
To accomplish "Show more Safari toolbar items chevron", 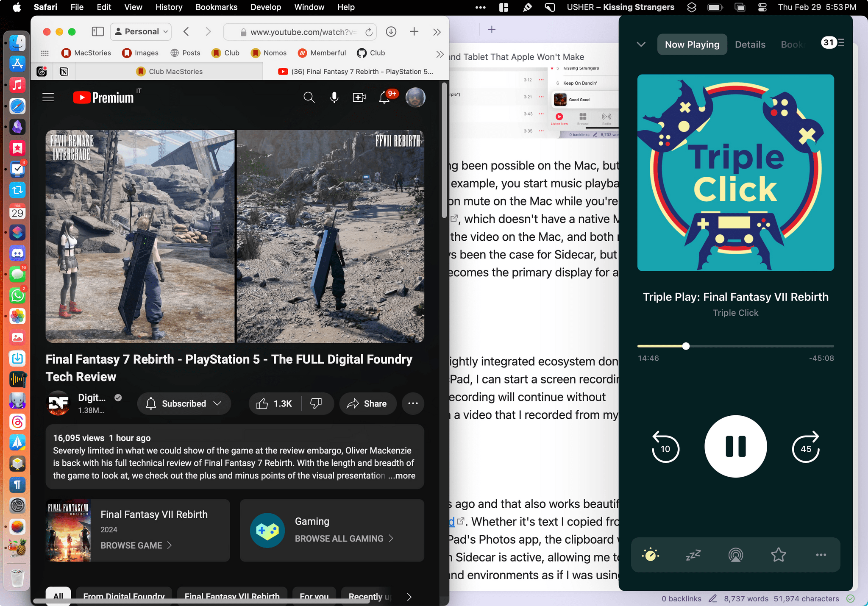I will click(x=437, y=32).
